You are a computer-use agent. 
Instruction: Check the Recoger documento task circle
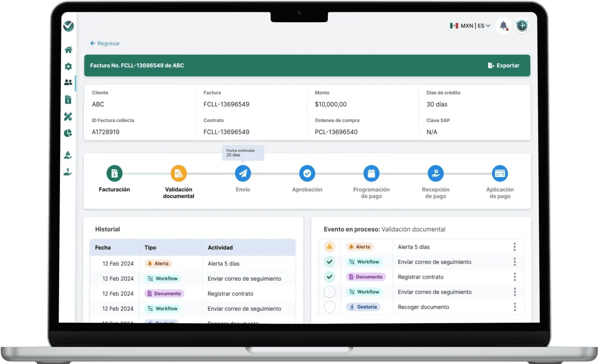pyautogui.click(x=329, y=307)
